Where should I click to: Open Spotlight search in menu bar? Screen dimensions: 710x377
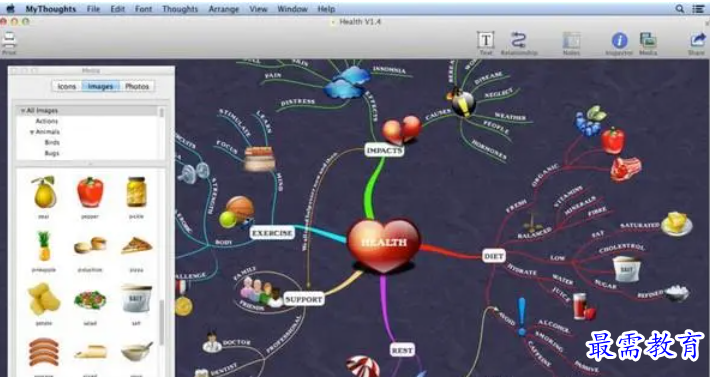coord(679,9)
